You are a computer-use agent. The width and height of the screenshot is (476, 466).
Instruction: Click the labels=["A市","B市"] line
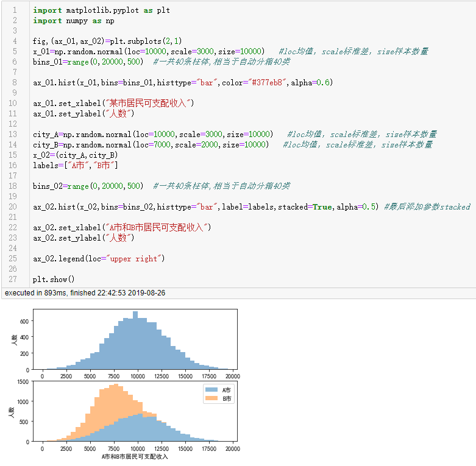pos(76,166)
